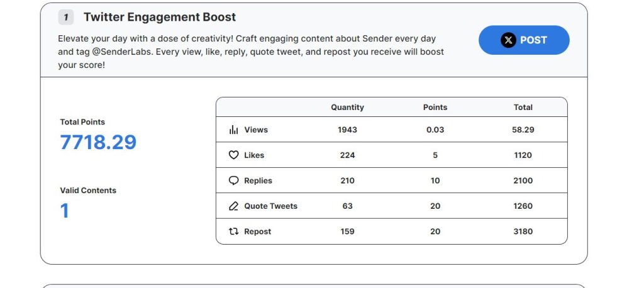Click the Views bar chart icon
Image resolution: width=644 pixels, height=288 pixels.
click(x=234, y=130)
